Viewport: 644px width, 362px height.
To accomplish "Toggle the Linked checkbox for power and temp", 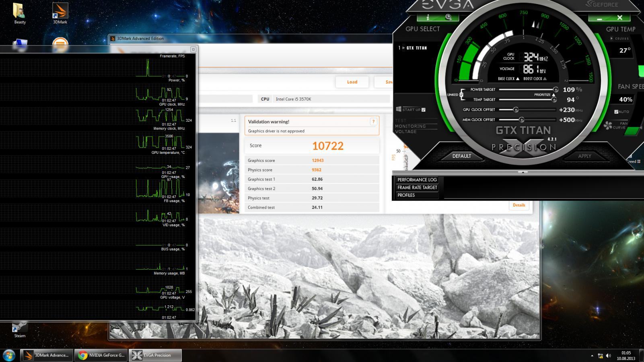I will tap(461, 95).
